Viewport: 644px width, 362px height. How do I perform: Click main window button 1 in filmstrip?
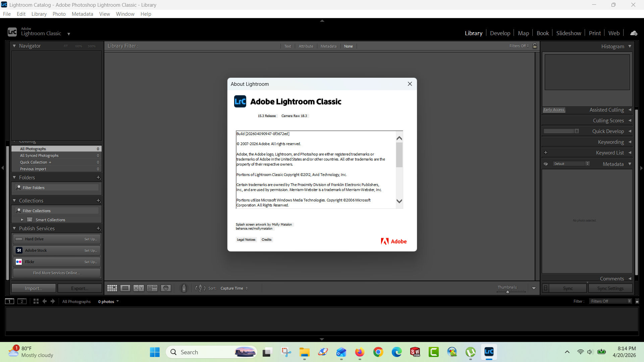(x=10, y=301)
